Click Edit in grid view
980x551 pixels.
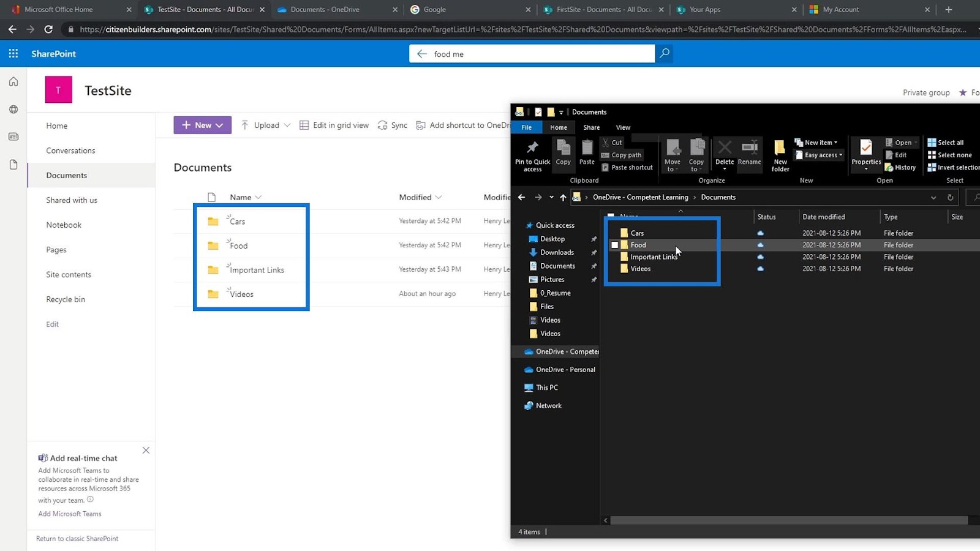(x=334, y=126)
